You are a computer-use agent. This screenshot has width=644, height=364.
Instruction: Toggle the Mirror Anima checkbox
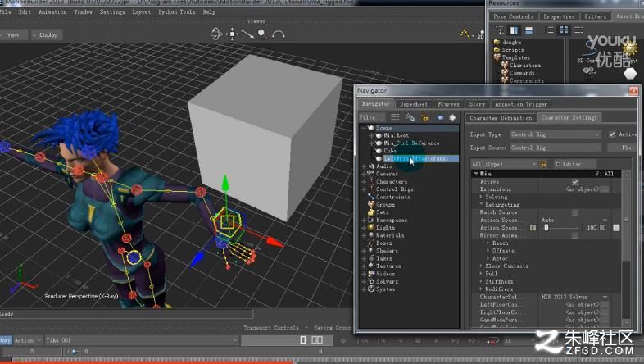[575, 235]
